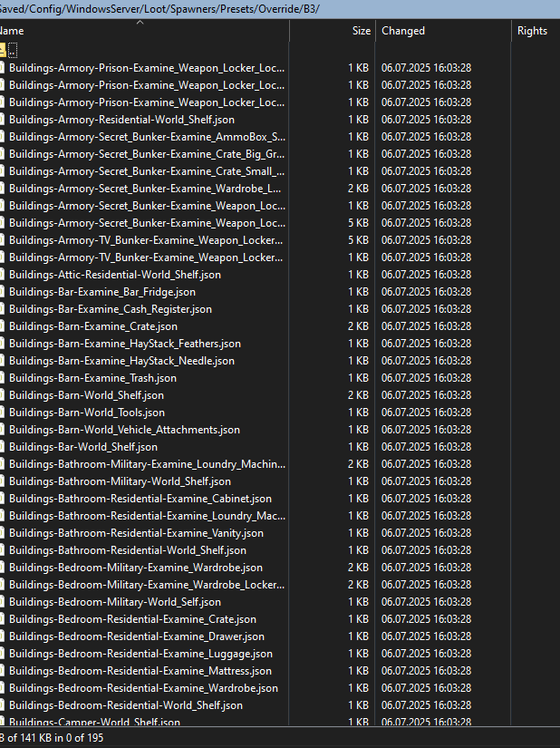The height and width of the screenshot is (748, 560).
Task: Sort files by the Size column header
Action: (x=361, y=31)
